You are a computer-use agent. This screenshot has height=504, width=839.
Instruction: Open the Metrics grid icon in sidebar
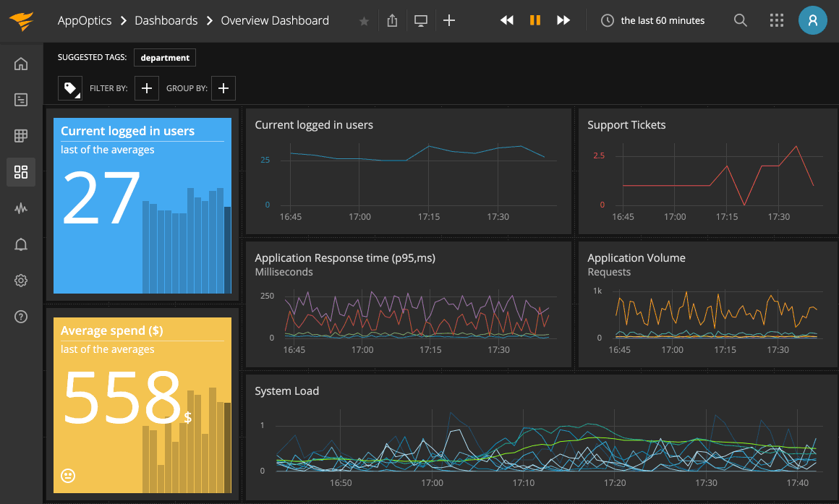(x=21, y=136)
